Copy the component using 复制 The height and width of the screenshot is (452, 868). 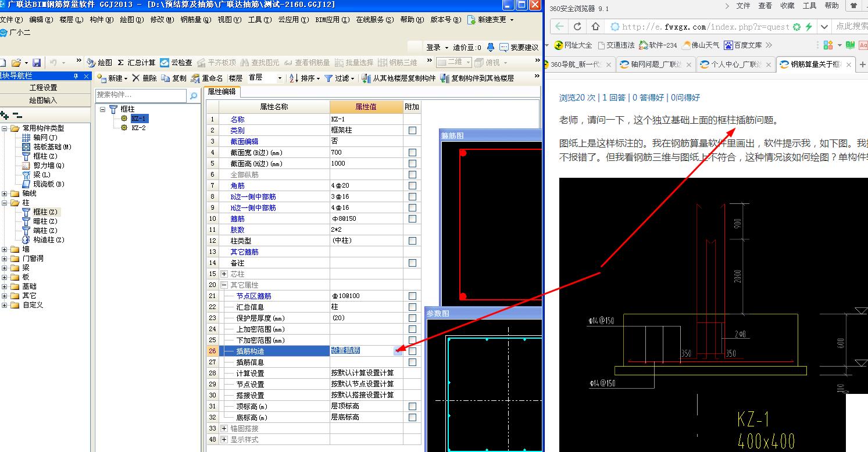coord(174,78)
